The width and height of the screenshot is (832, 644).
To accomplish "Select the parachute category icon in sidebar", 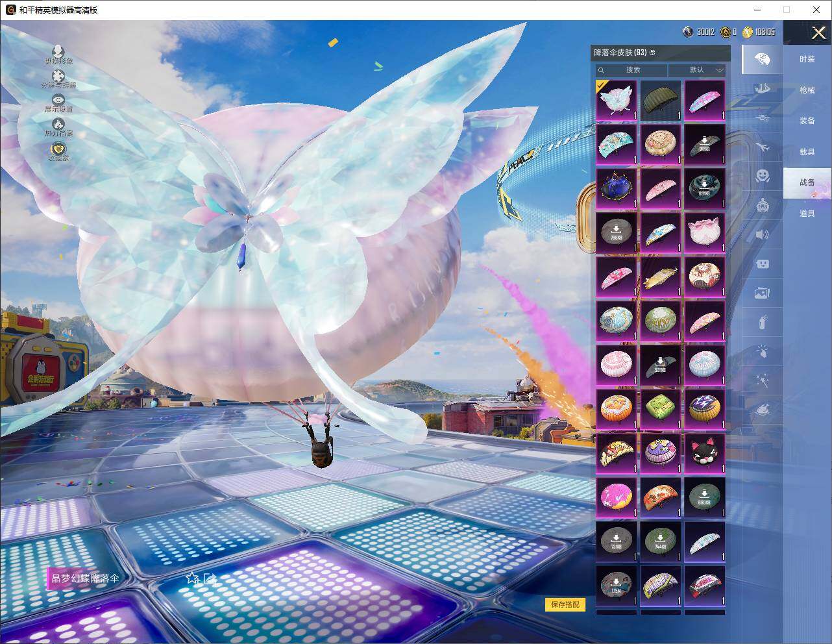I will (762, 59).
